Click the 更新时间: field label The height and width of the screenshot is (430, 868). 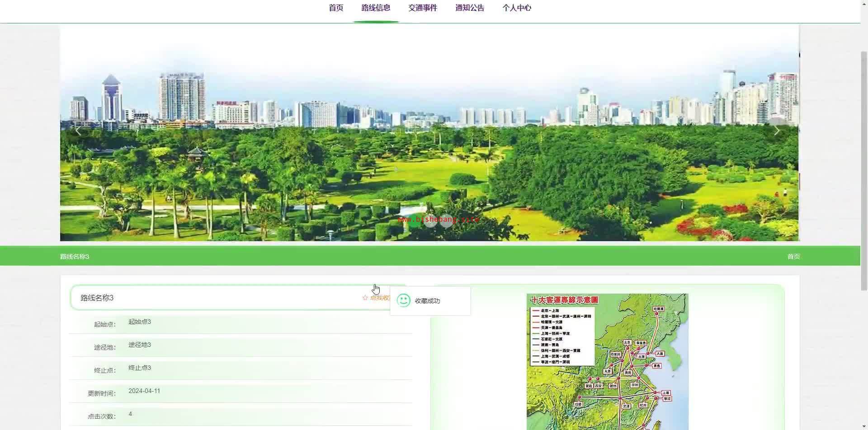[x=102, y=393]
